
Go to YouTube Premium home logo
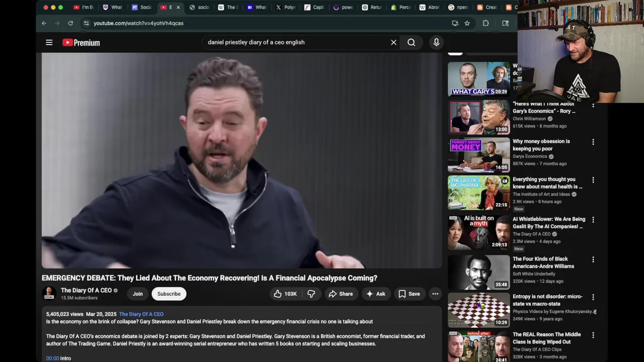point(81,43)
